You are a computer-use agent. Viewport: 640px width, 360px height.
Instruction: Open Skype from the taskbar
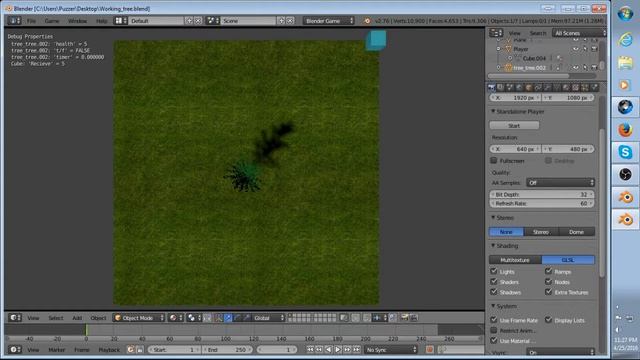point(625,152)
